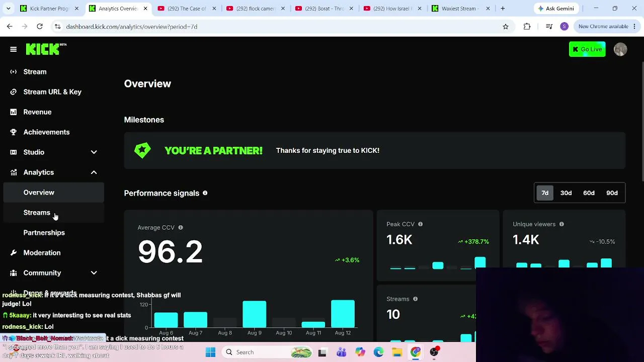Open the Chrome extensions puzzle icon
The image size is (644, 362).
pos(527,27)
